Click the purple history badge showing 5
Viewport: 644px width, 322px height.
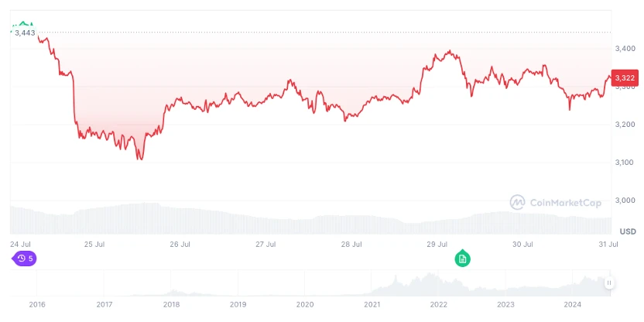pyautogui.click(x=25, y=259)
